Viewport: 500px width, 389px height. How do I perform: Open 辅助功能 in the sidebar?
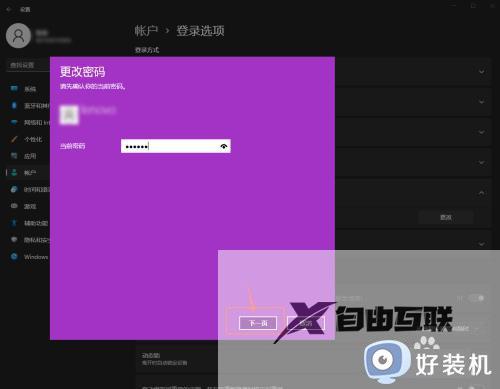click(28, 223)
